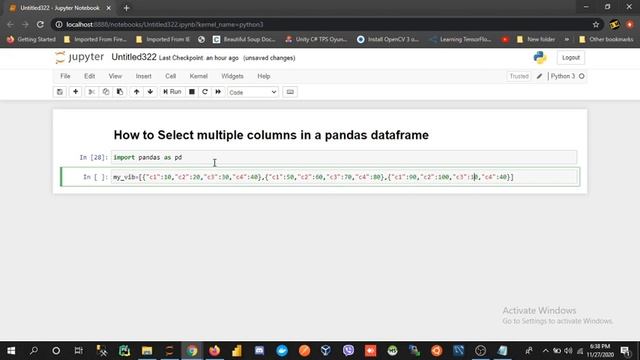This screenshot has width=640, height=360.
Task: Reload the page with refresh icon
Action: click(x=40, y=24)
